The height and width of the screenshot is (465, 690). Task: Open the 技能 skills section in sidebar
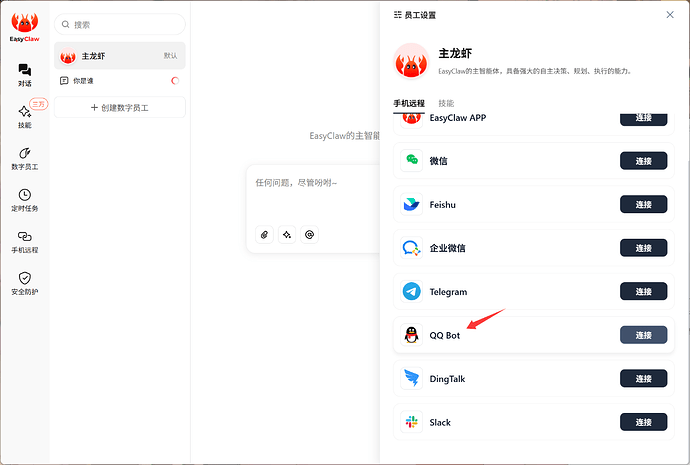coord(25,117)
